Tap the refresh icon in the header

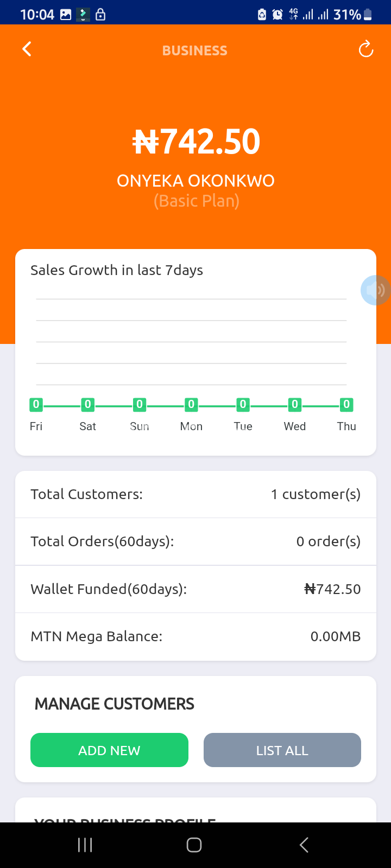366,49
